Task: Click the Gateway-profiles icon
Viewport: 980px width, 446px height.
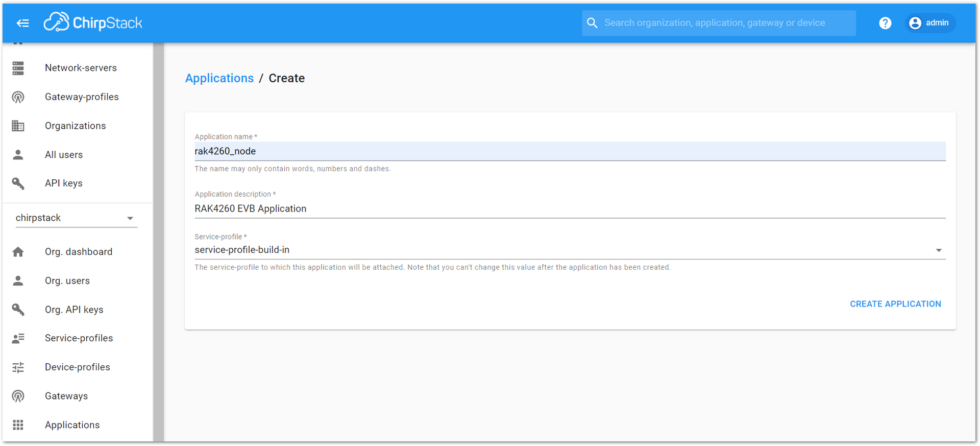Action: pyautogui.click(x=18, y=97)
